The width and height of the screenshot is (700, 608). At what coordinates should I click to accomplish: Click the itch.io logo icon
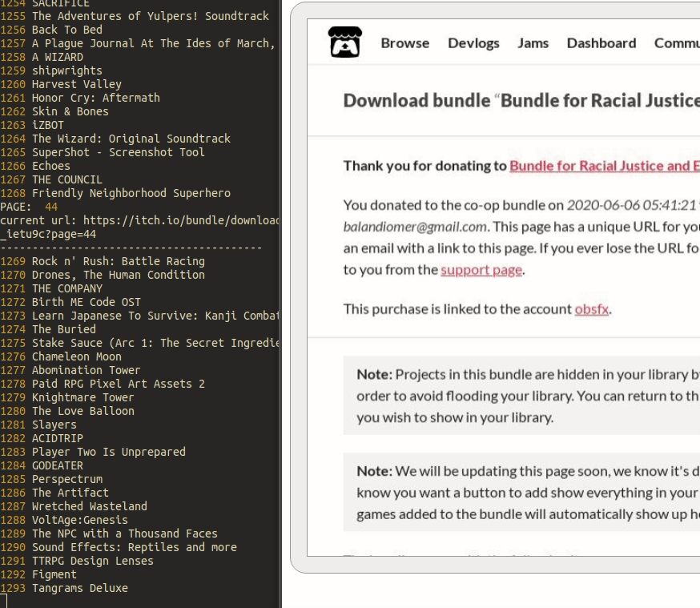[344, 42]
